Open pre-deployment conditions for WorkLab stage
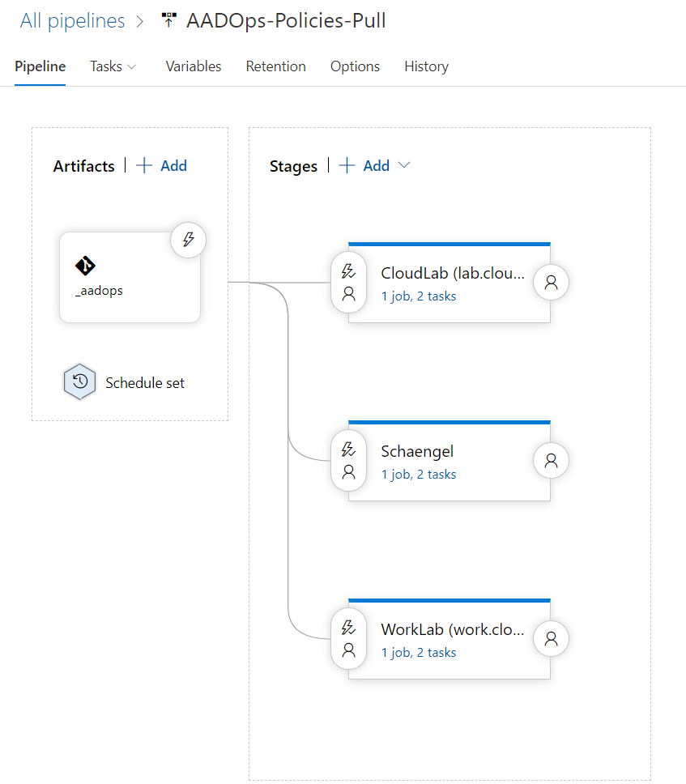 [x=348, y=638]
